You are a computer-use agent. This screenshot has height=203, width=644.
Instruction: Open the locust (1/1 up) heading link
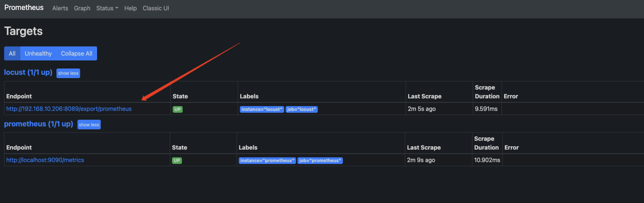(28, 72)
